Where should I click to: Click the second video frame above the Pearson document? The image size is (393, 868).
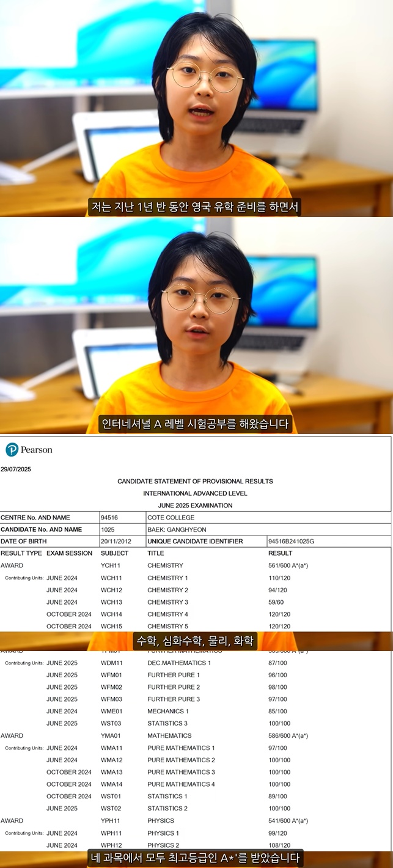click(196, 326)
